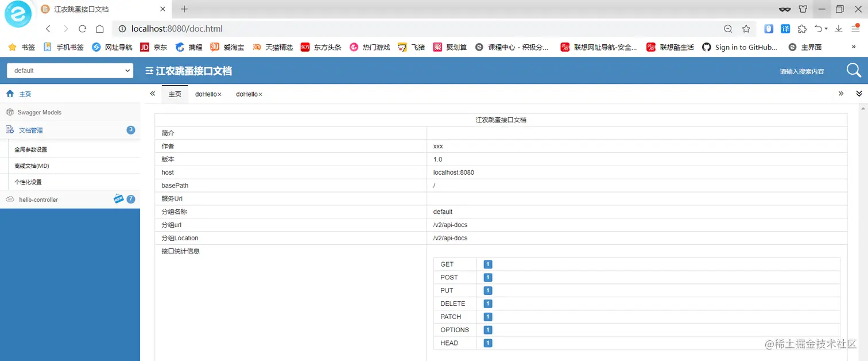
Task: Click the hello-controller count badge 7
Action: tap(131, 199)
